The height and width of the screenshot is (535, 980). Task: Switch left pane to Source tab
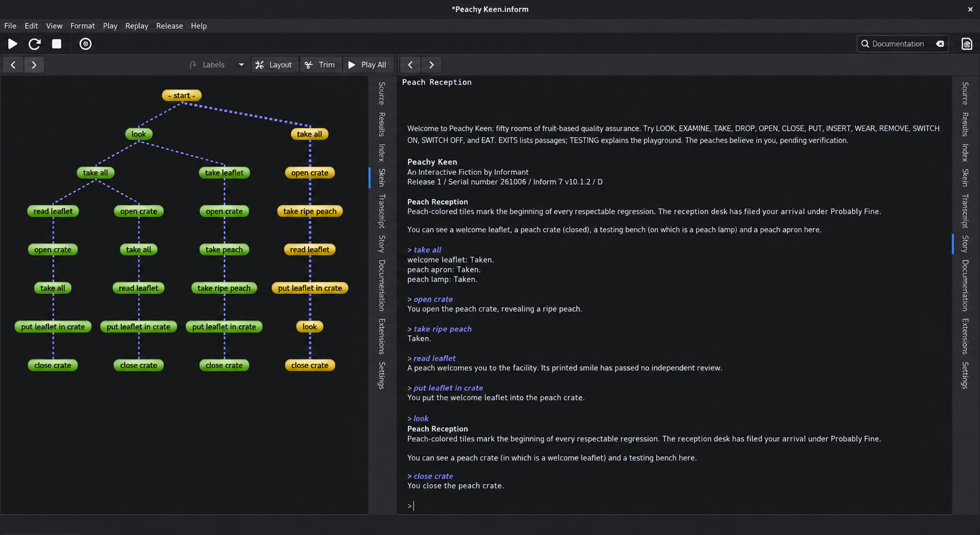(382, 93)
